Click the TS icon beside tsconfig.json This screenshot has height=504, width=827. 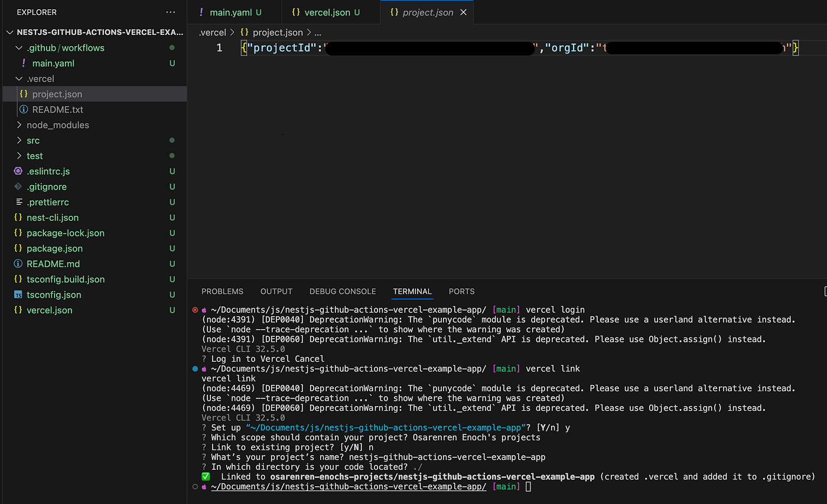pos(18,294)
